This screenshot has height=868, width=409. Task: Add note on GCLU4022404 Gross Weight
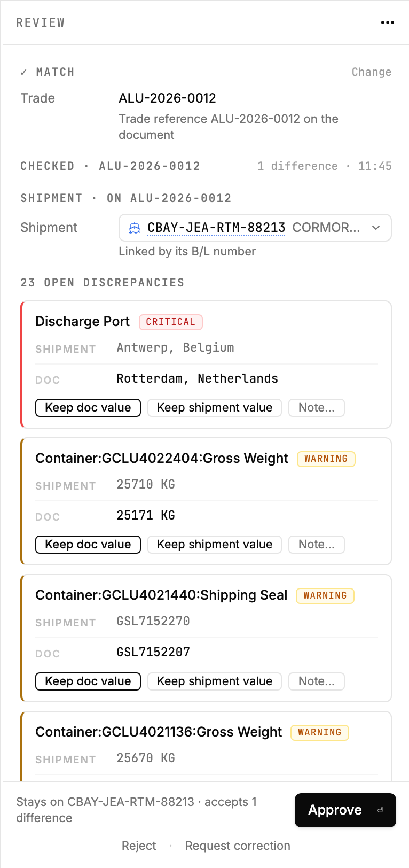[317, 545]
